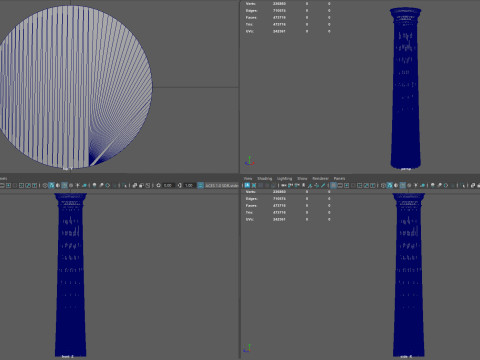Screen dimensions: 480x360
Task: Click smooth shade all in front view toolbar
Action: coord(51,185)
